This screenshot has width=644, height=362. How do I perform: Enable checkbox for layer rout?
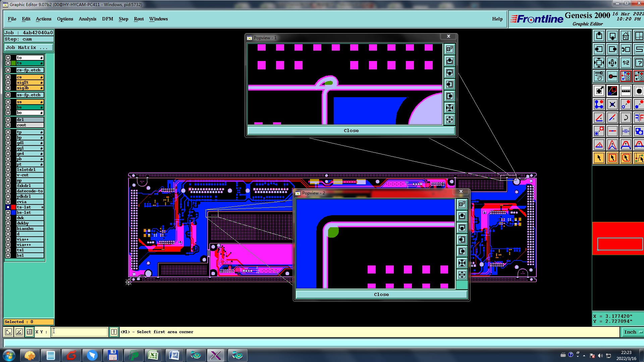[8, 125]
